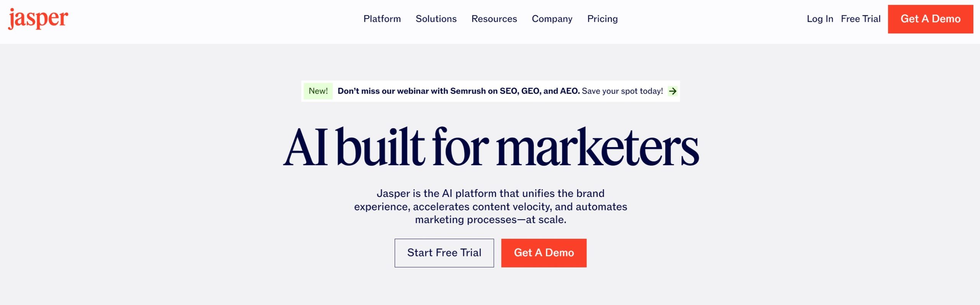The image size is (980, 305).
Task: Click the Free Trial link in the header
Action: tap(861, 19)
